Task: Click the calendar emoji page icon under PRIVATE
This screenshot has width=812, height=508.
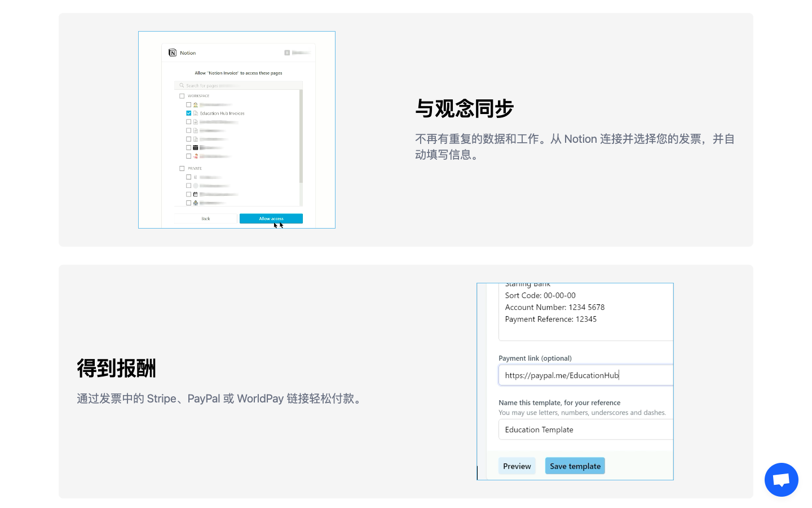Action: coord(195,194)
